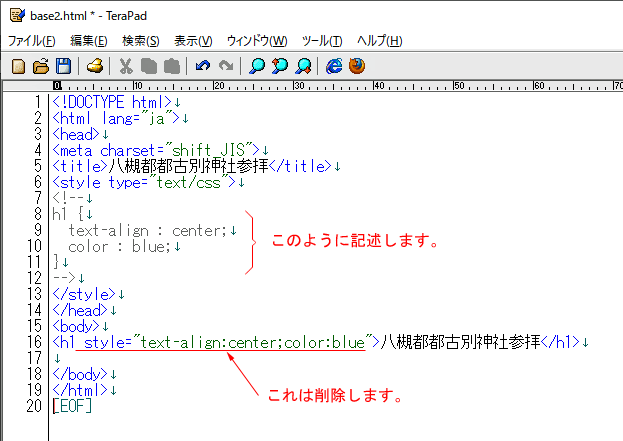Click the Copy toolbar icon
Image resolution: width=623 pixels, height=441 pixels.
(149, 66)
